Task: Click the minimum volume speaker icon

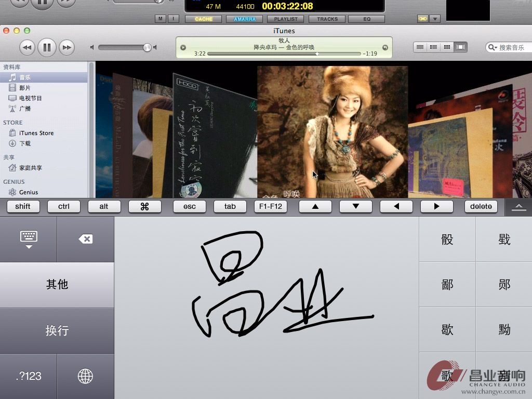Action: coord(92,47)
